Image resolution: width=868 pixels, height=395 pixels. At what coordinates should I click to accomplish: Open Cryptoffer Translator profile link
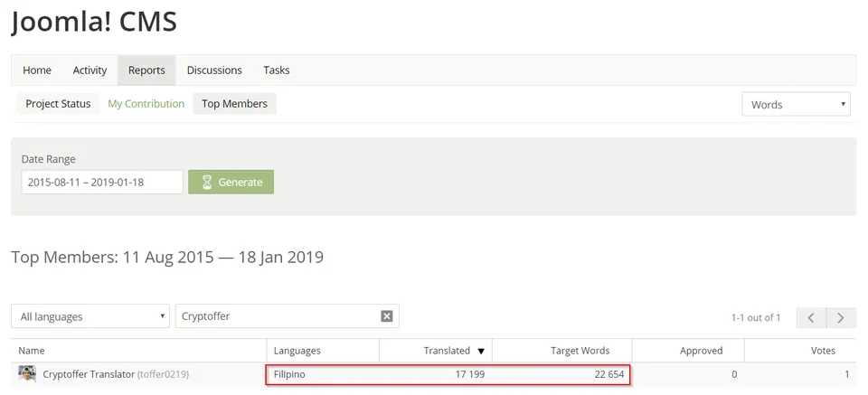point(89,374)
